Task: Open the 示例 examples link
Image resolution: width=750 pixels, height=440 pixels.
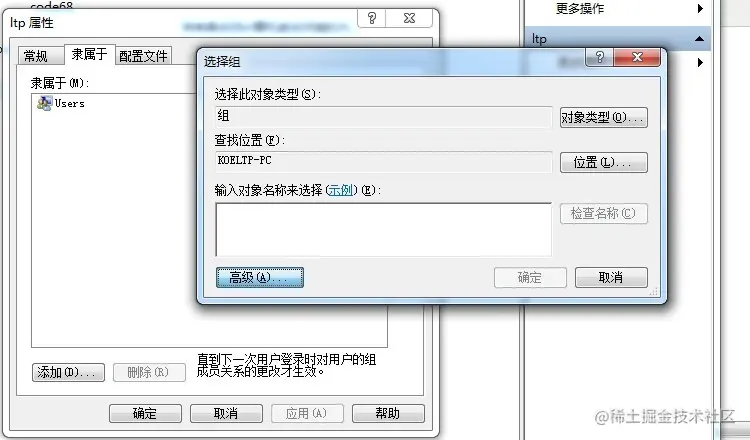Action: tap(341, 190)
